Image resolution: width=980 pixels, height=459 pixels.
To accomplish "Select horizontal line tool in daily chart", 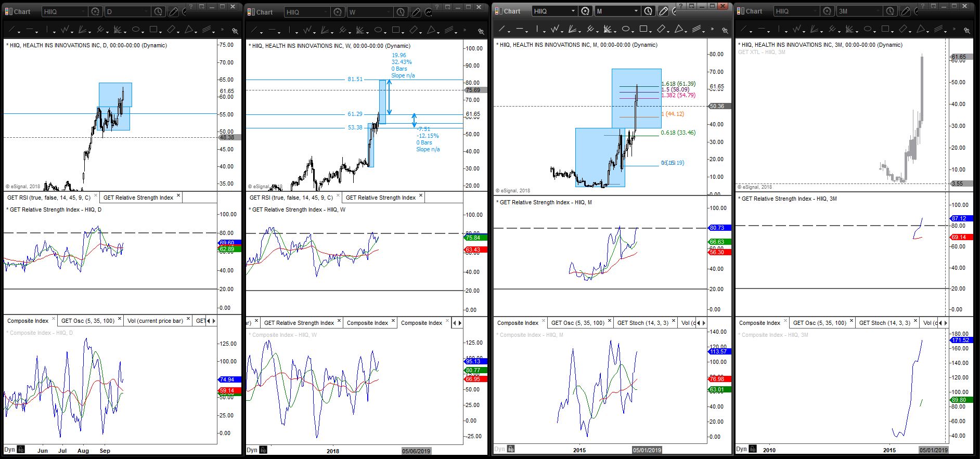I will pos(30,30).
